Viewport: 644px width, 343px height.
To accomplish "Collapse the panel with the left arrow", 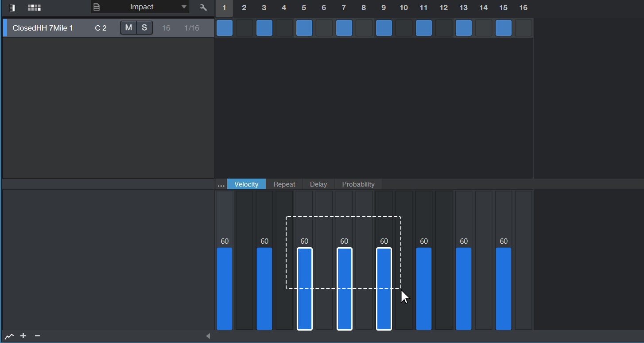I will pos(208,336).
